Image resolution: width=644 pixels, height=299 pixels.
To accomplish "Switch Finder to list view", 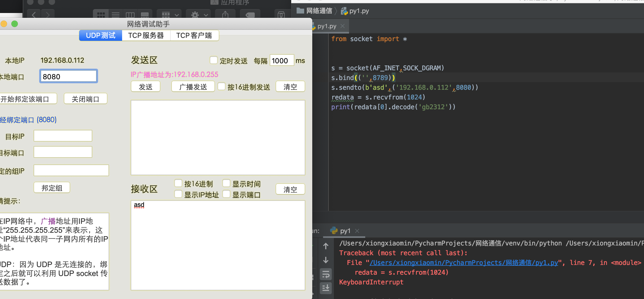I will coord(116,15).
